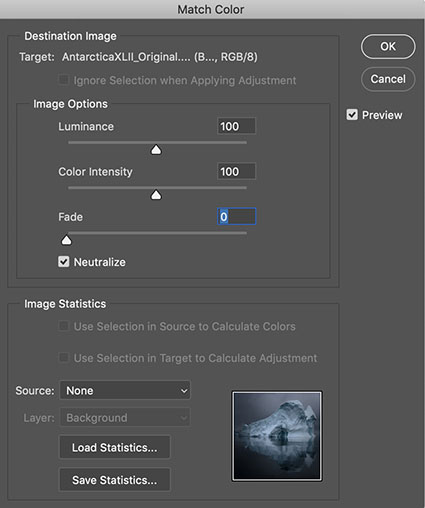Uncheck the Neutralize checkbox
The width and height of the screenshot is (425, 508).
[64, 262]
